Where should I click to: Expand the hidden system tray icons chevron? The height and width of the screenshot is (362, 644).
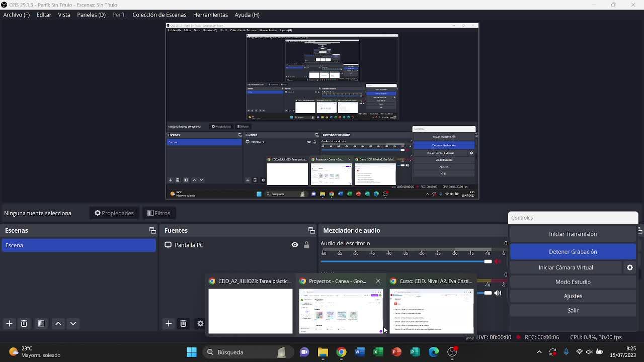[x=539, y=352]
